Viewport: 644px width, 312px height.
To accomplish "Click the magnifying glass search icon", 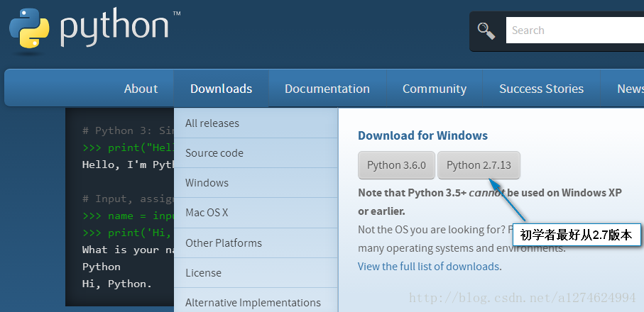I will 486,30.
